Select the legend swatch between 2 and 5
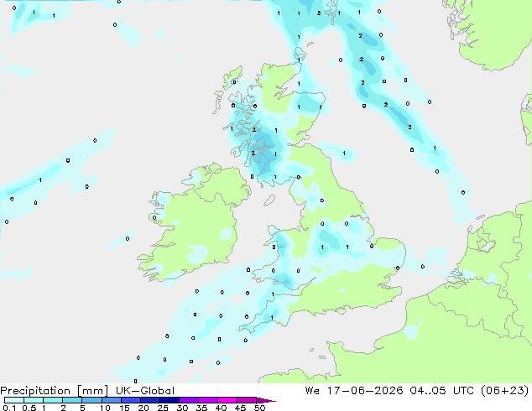The height and width of the screenshot is (411, 532). (72, 400)
